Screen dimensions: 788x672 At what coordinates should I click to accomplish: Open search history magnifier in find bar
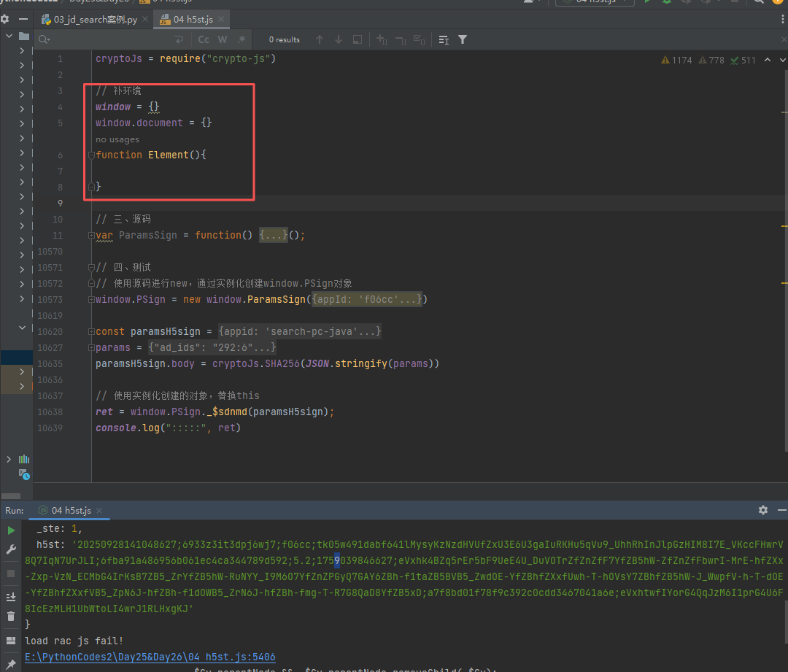click(45, 39)
